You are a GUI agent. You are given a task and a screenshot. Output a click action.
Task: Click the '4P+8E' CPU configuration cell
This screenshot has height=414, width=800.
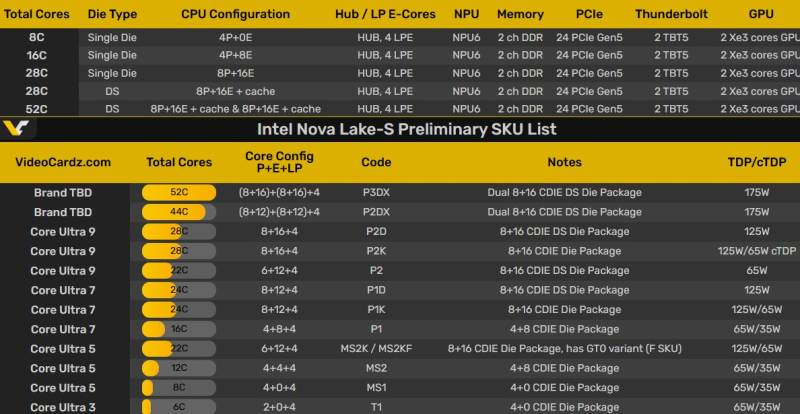pos(236,55)
